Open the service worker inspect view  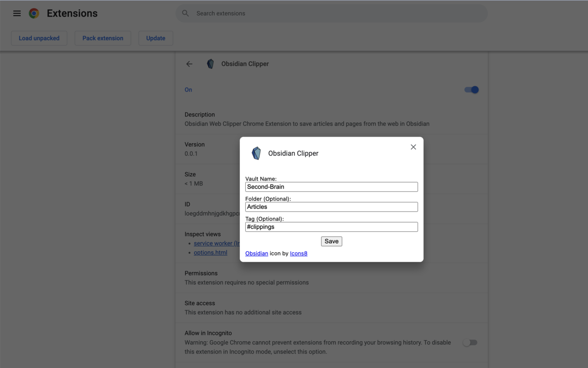pyautogui.click(x=217, y=243)
